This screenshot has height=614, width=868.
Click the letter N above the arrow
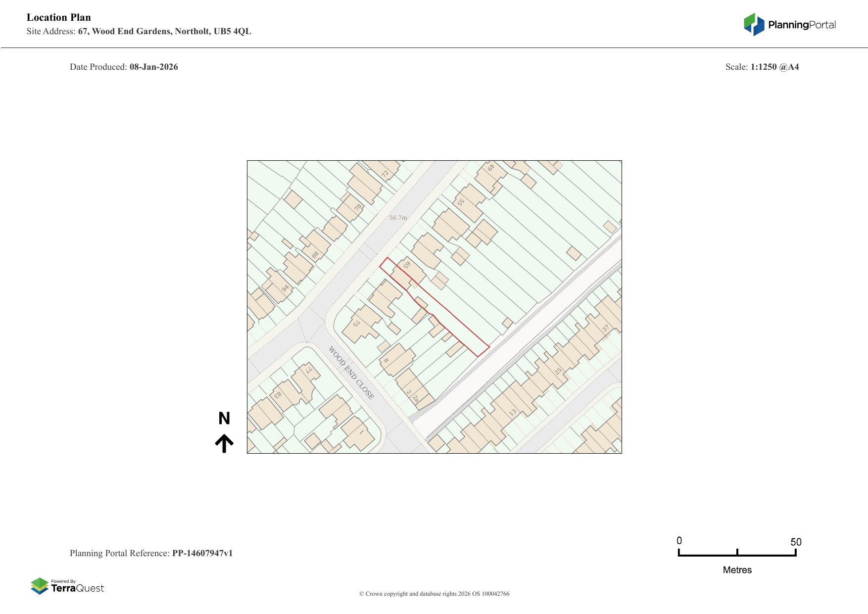click(x=224, y=419)
